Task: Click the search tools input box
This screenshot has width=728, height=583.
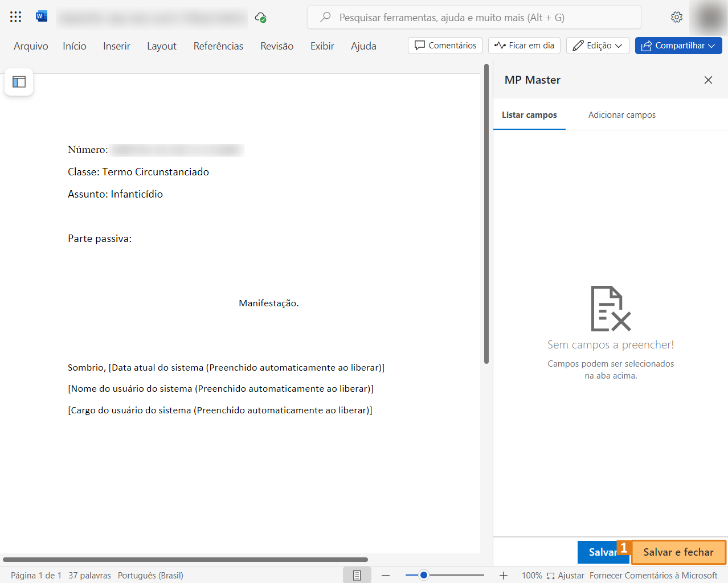Action: pos(474,18)
